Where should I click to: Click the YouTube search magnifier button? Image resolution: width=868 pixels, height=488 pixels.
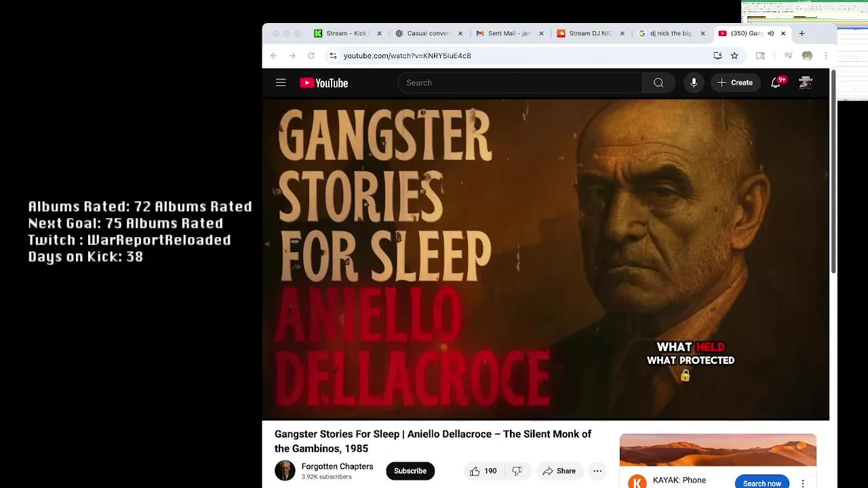pyautogui.click(x=658, y=83)
